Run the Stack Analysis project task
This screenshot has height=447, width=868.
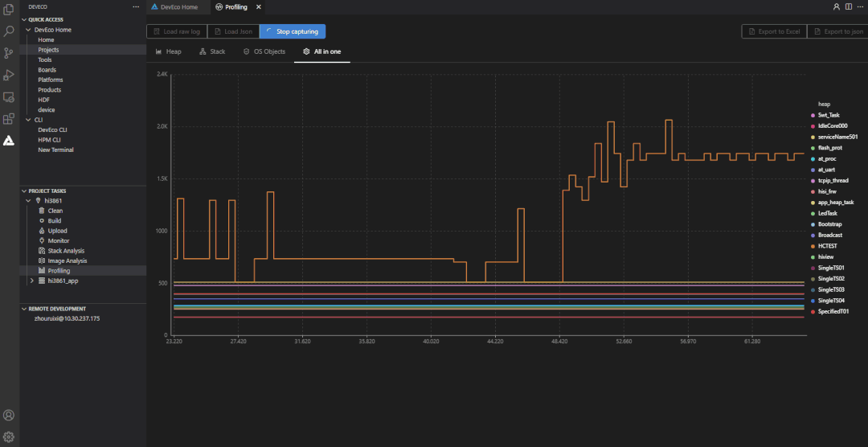[x=66, y=251]
